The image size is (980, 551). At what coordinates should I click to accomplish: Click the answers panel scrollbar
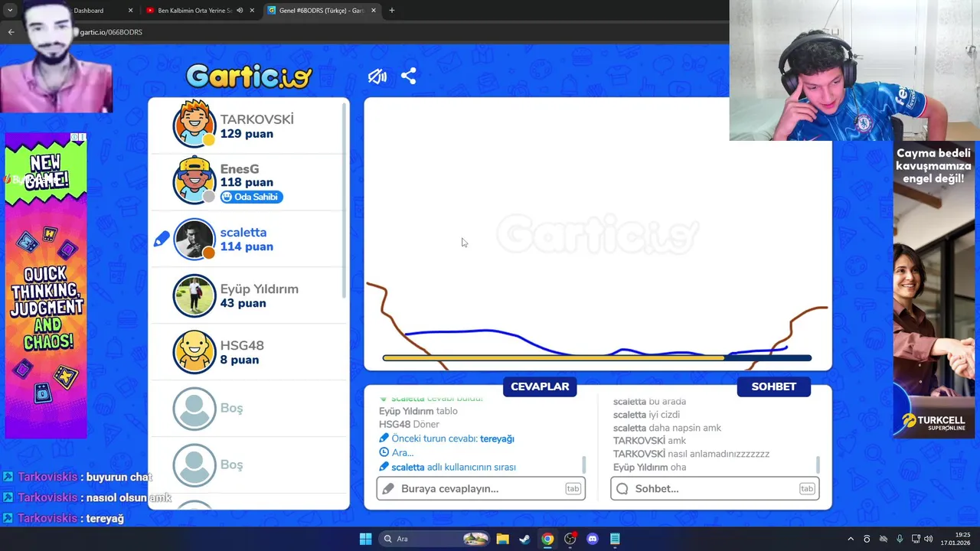click(584, 465)
